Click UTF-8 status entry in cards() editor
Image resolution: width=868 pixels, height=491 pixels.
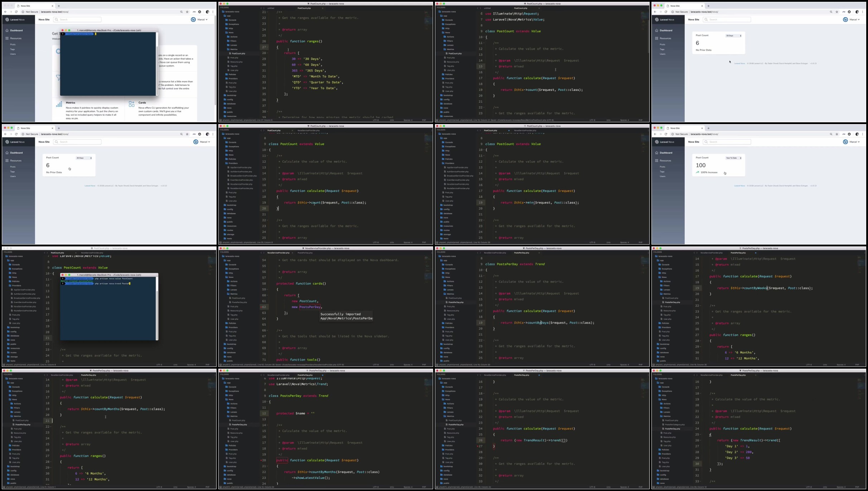coord(375,365)
